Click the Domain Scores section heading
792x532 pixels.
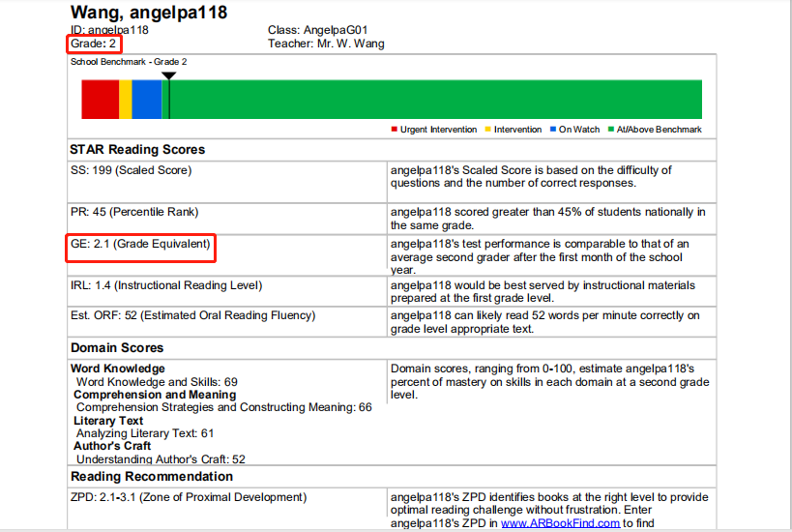tap(117, 347)
